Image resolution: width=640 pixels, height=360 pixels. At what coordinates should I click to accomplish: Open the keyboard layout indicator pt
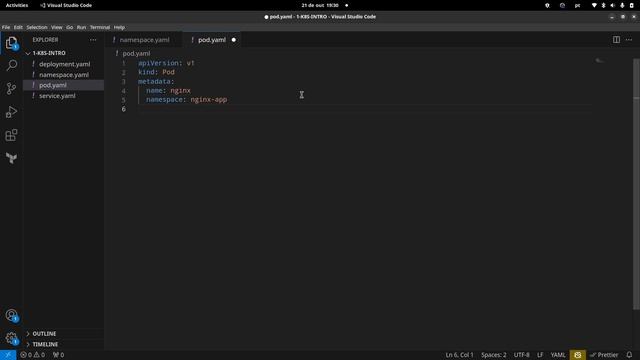(578, 5)
